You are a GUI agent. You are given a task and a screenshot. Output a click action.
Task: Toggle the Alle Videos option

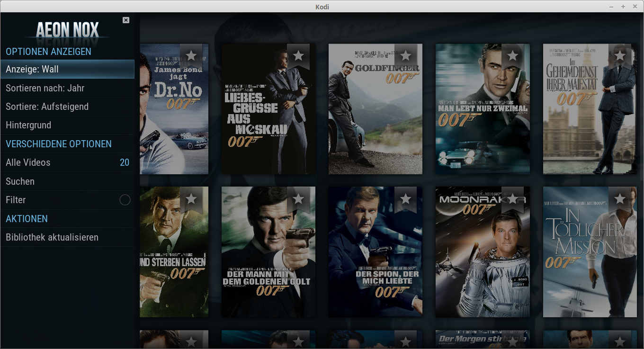(67, 162)
